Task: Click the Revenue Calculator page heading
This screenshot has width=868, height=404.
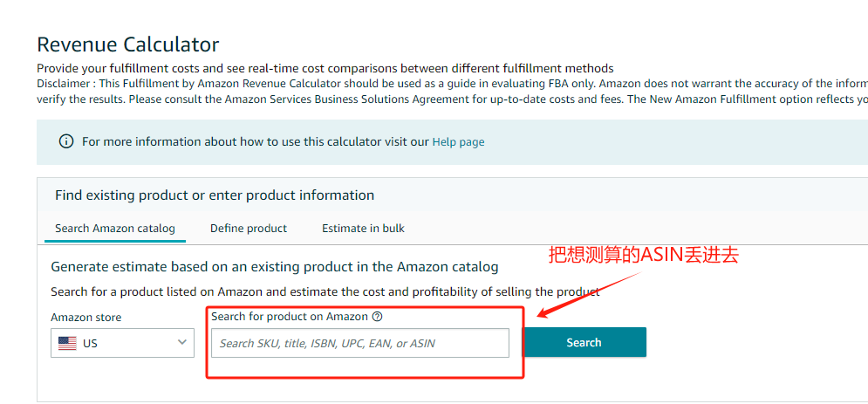Action: 128,44
